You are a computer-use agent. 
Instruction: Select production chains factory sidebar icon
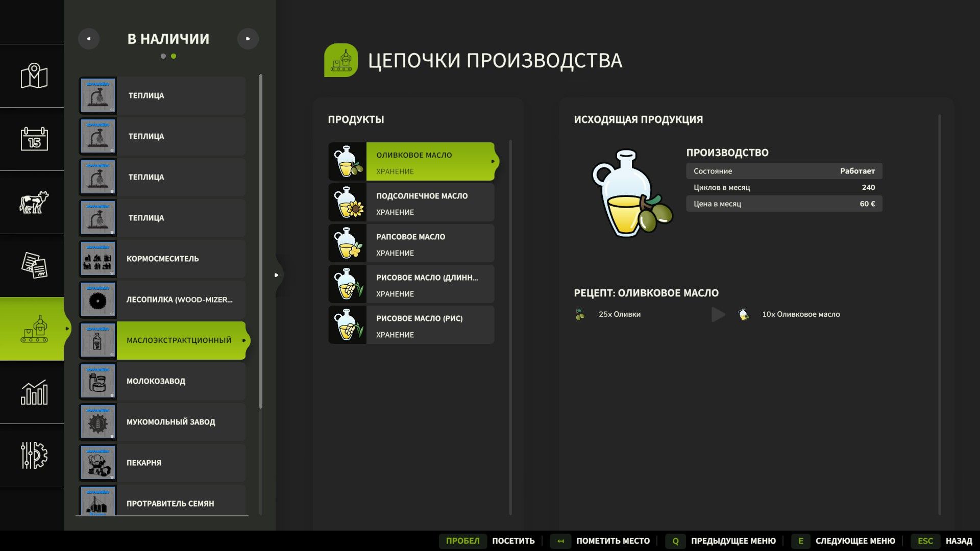[x=34, y=329]
